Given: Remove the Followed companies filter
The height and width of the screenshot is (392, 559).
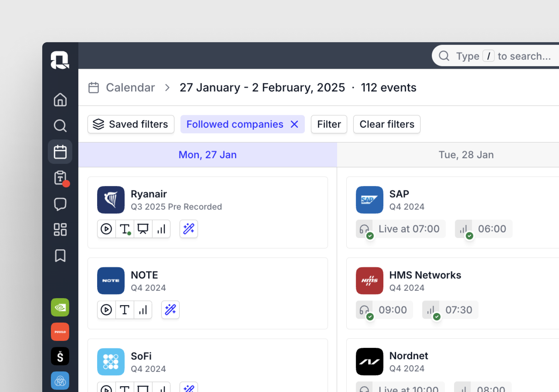Looking at the screenshot, I should [294, 124].
